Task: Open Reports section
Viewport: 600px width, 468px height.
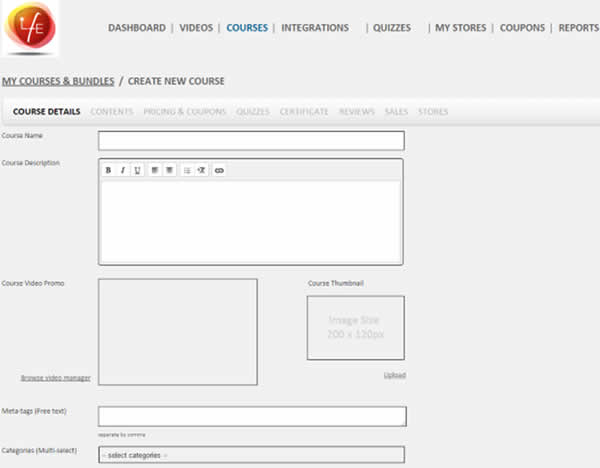Action: pos(579,28)
